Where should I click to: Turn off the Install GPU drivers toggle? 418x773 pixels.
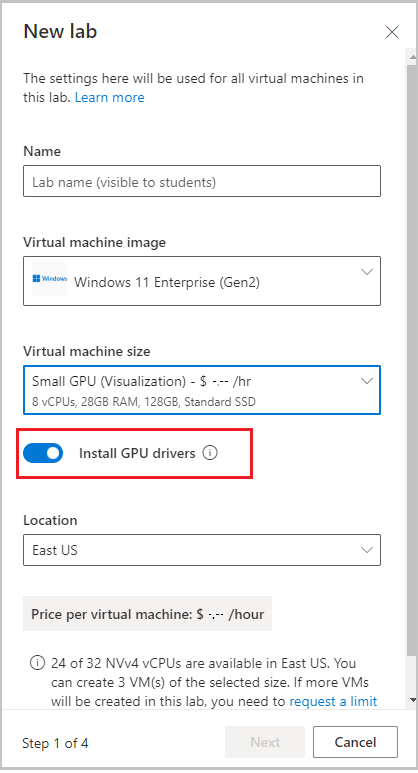point(43,453)
